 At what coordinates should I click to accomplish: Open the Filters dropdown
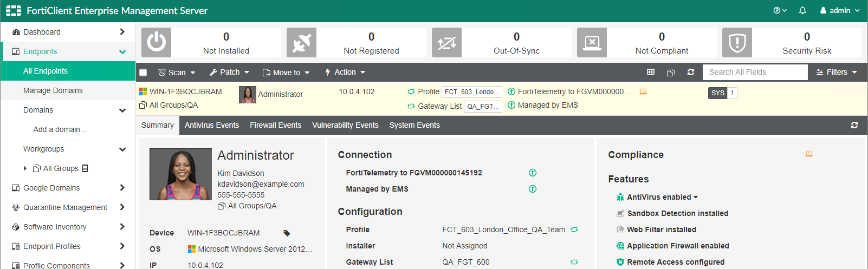tap(837, 72)
